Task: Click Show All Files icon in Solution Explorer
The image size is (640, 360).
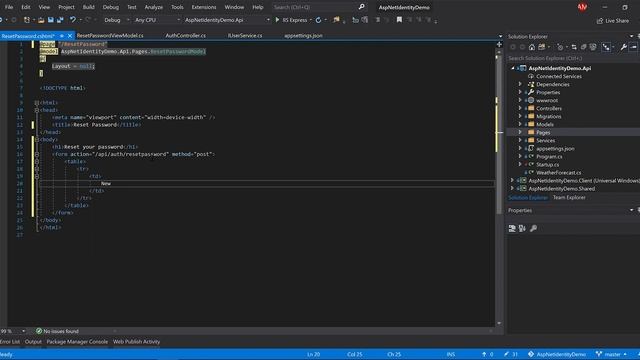Action: 593,47
